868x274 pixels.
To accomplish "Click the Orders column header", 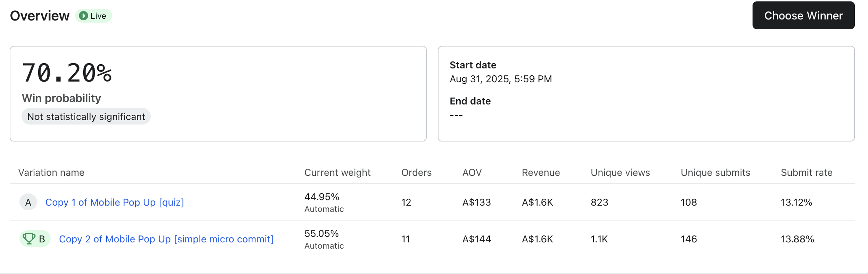I will coord(416,173).
